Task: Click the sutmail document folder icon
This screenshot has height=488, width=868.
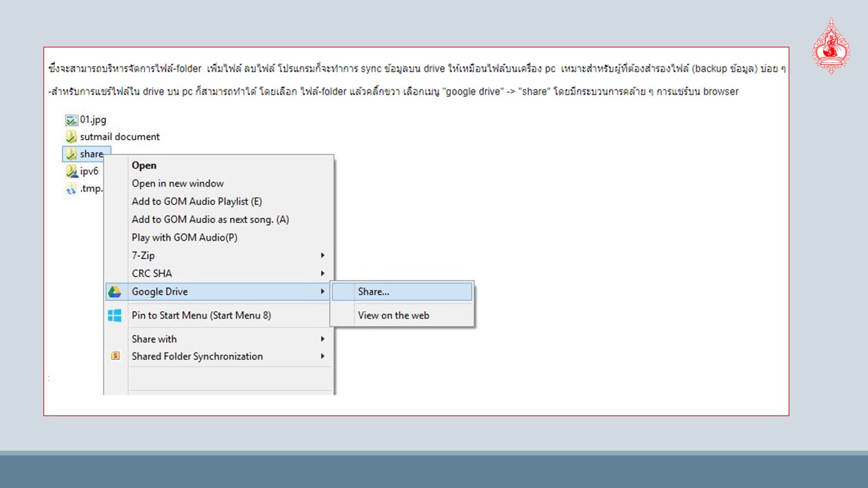Action: pyautogui.click(x=71, y=137)
